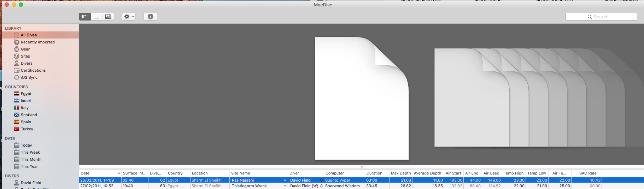
Task: Switch to cover flow view
Action: point(85,17)
